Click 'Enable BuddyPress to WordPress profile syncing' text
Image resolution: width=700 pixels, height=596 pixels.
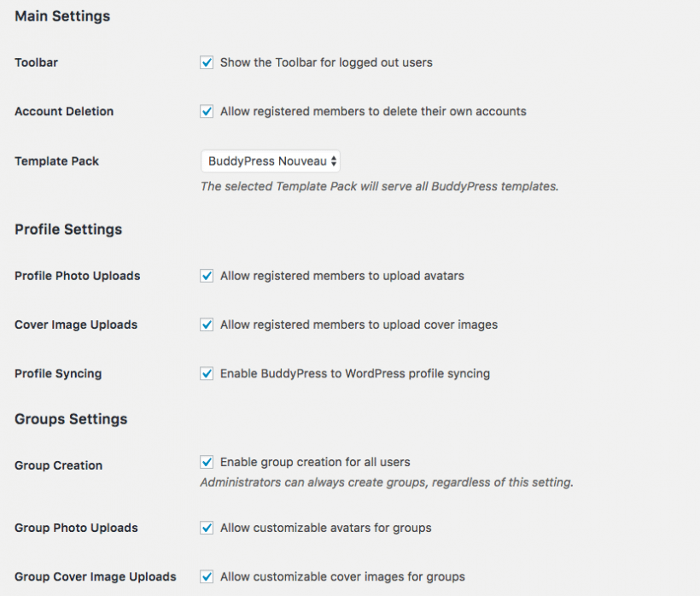[x=355, y=373]
